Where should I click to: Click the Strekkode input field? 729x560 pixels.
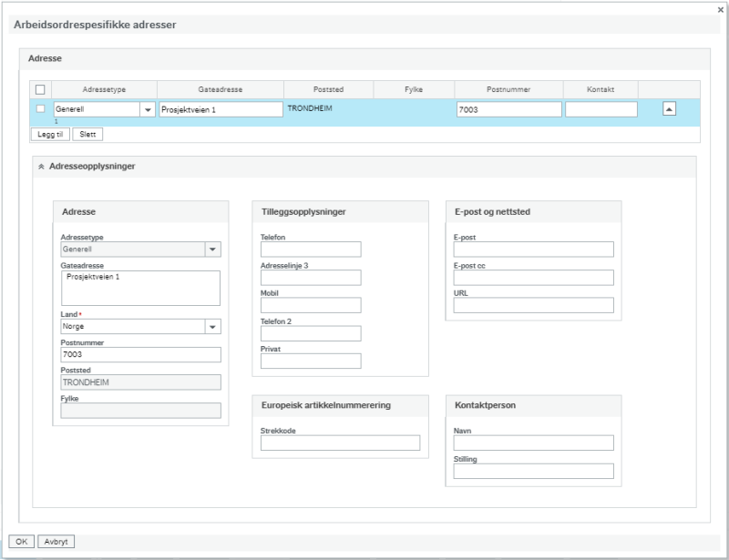point(340,443)
